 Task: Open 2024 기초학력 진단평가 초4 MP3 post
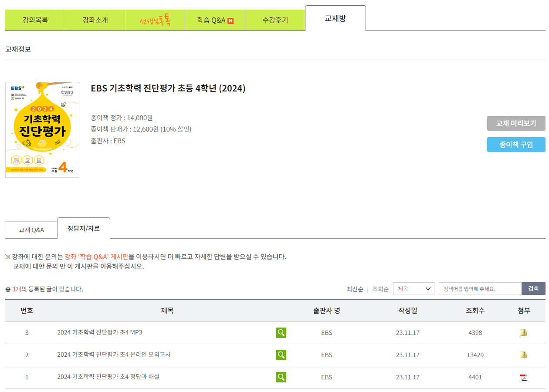(100, 332)
